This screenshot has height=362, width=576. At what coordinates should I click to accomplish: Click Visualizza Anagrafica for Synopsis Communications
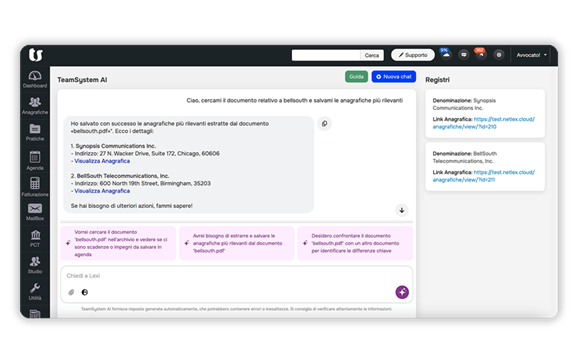click(102, 161)
